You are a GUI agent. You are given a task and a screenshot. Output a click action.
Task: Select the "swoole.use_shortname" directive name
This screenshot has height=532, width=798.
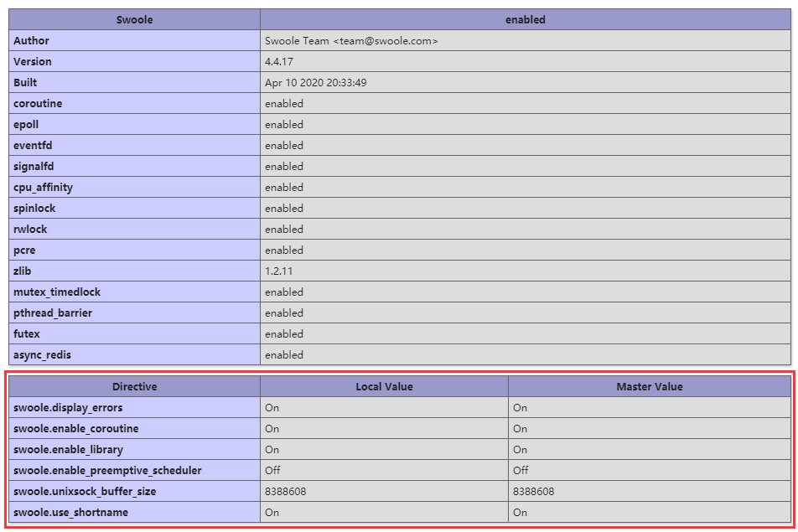point(70,512)
